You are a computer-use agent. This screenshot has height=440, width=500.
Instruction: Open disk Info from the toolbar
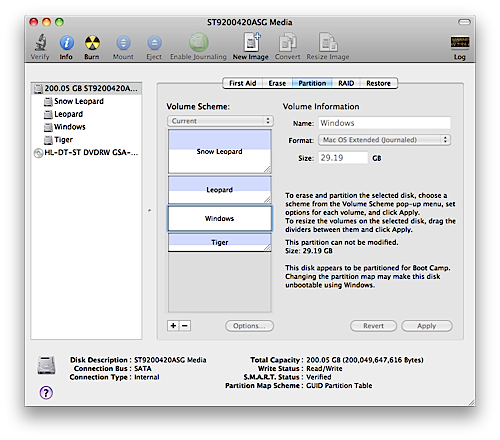tap(66, 42)
